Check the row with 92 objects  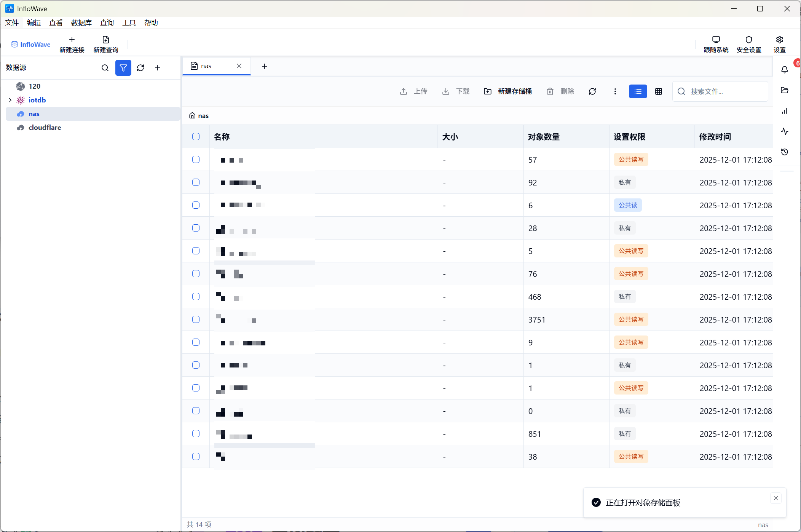[x=196, y=182]
